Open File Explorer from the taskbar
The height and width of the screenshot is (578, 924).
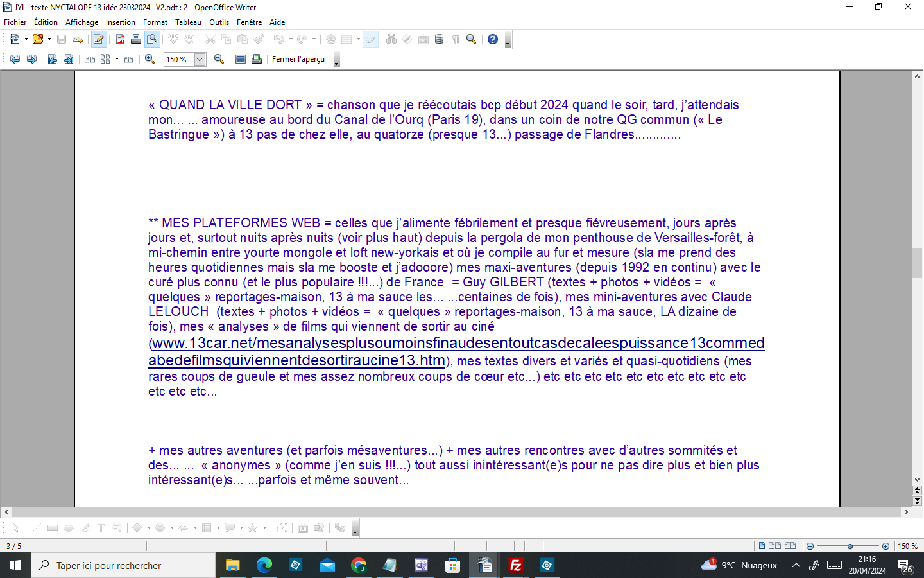point(232,565)
